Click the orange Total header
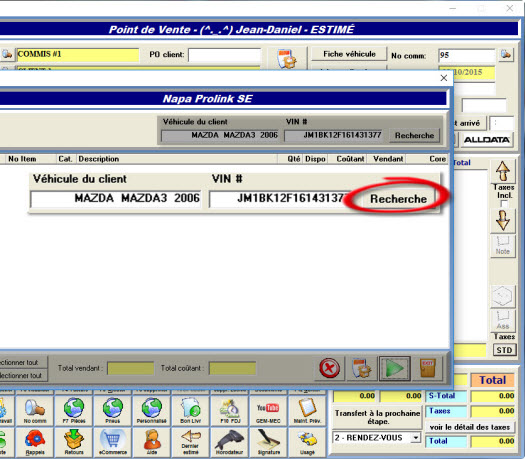Screen dimensions: 525x459 (492, 380)
